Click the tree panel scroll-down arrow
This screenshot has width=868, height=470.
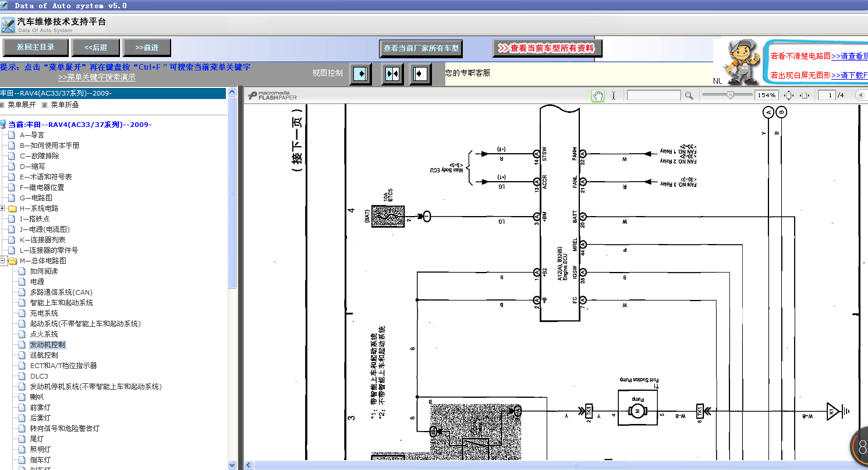[232, 465]
